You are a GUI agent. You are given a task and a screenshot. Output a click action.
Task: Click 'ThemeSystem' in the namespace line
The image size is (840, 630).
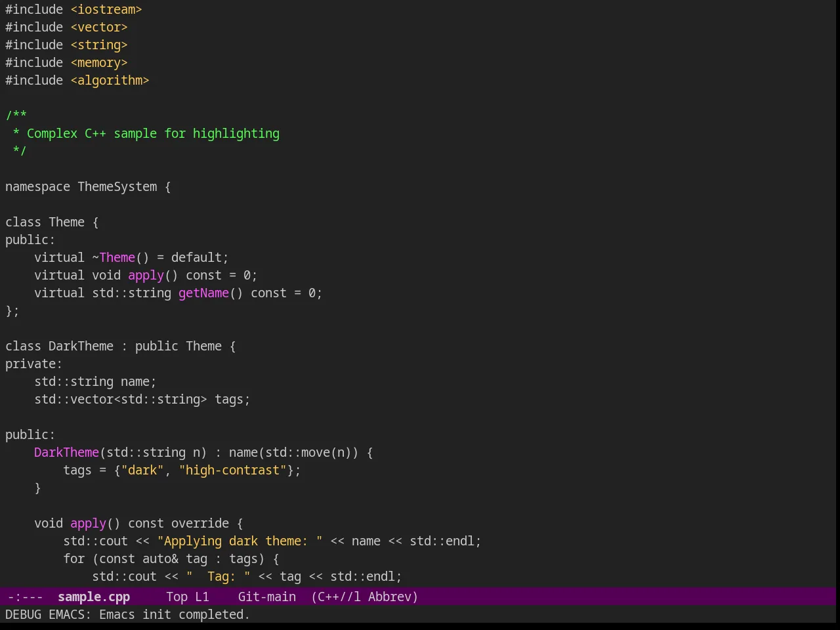click(x=117, y=186)
